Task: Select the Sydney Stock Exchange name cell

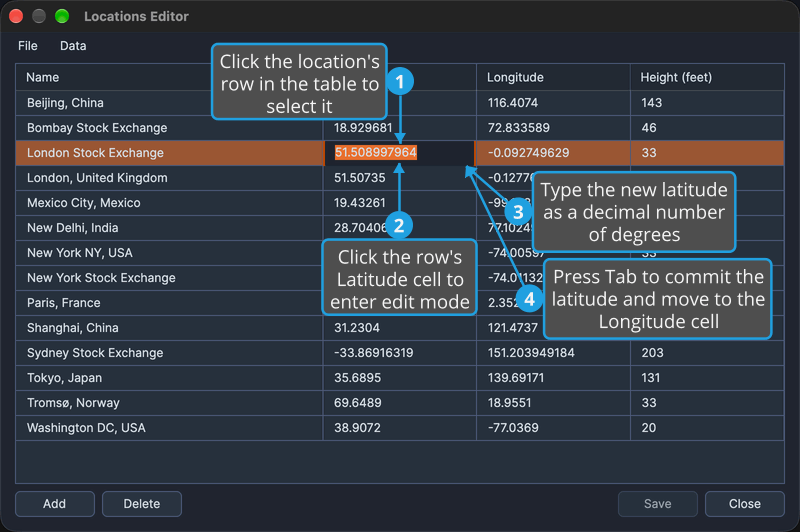Action: pyautogui.click(x=169, y=353)
